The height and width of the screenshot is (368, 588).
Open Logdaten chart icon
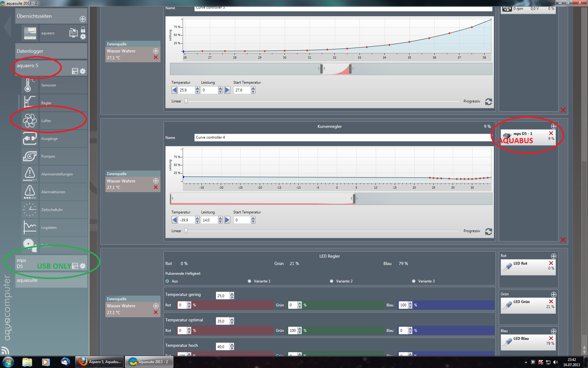29,227
